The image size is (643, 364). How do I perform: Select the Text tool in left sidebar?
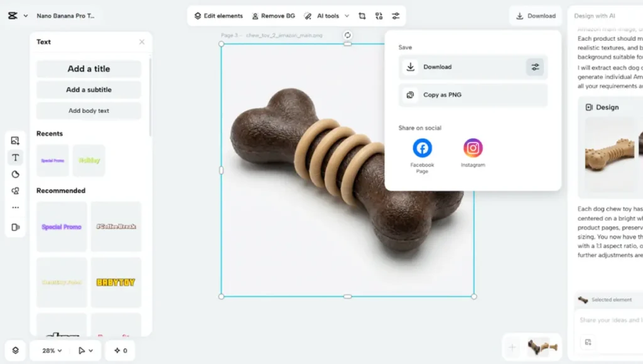[x=16, y=158]
